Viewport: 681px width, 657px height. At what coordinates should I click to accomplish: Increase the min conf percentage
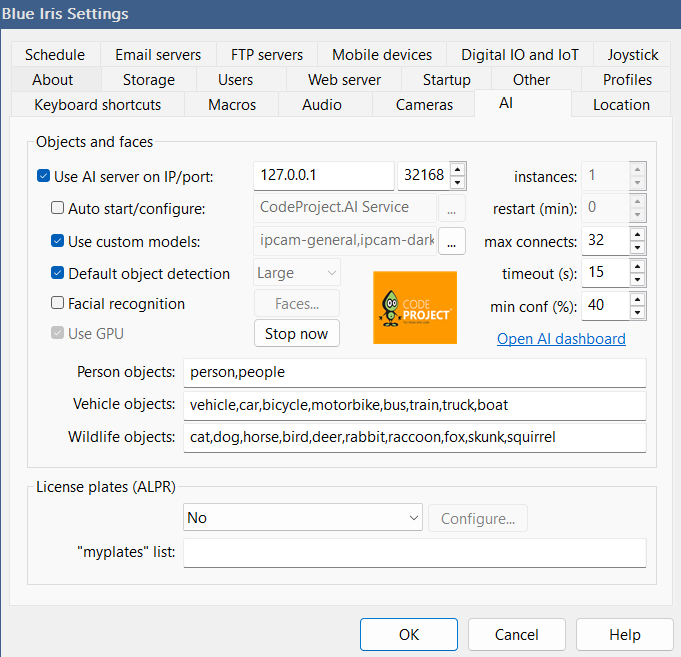637,299
